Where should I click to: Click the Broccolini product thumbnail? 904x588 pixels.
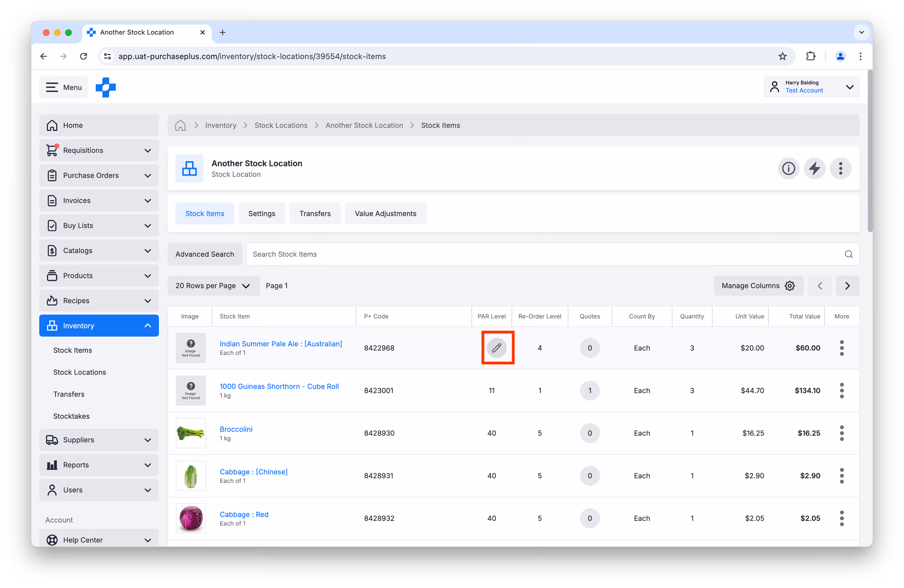[x=191, y=433]
